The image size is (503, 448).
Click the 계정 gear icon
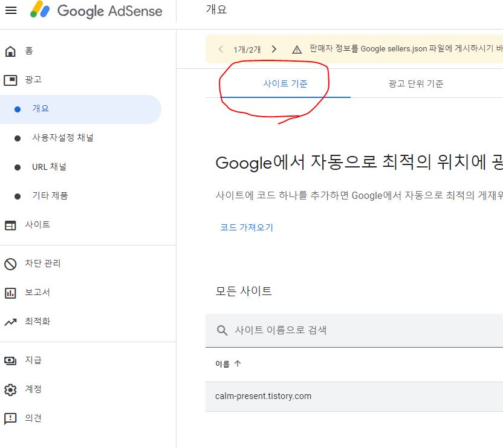[10, 390]
